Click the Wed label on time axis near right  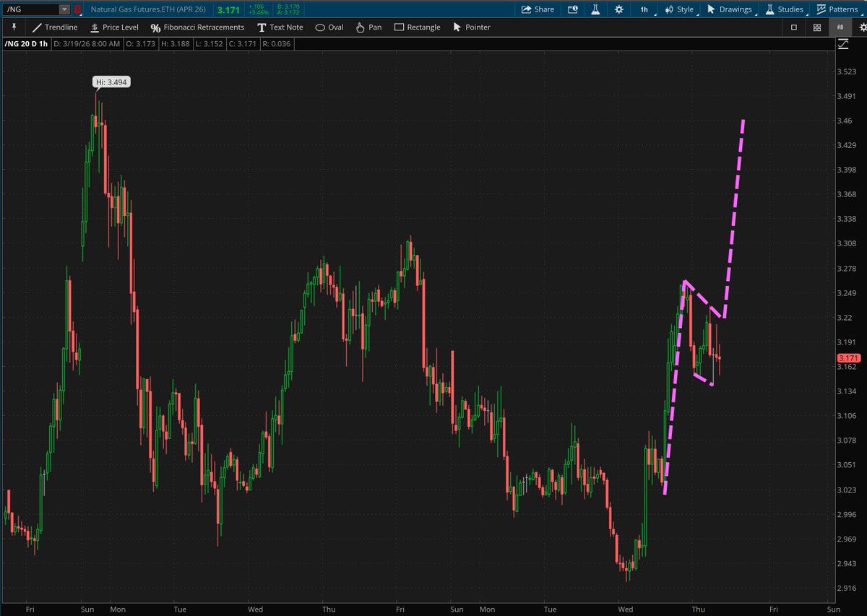[x=626, y=610]
